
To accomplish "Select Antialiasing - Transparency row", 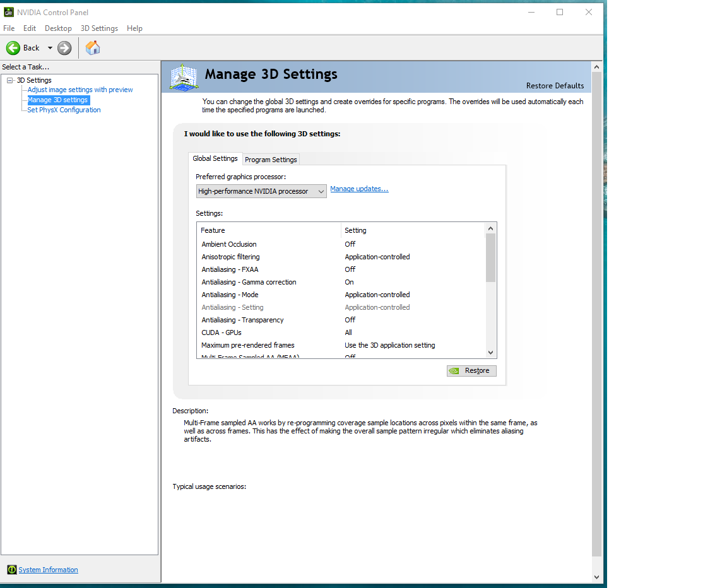I will point(341,320).
